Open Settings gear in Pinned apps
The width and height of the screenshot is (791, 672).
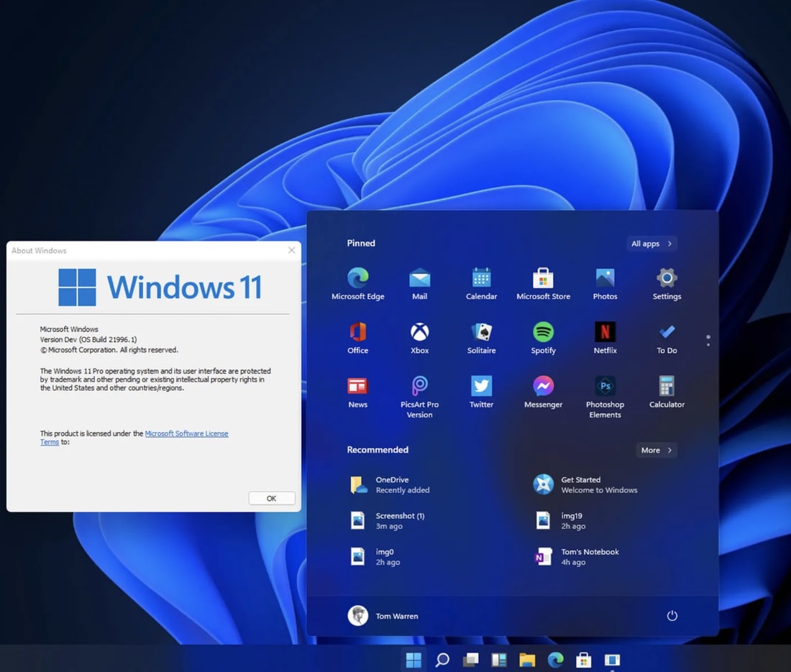coord(667,283)
